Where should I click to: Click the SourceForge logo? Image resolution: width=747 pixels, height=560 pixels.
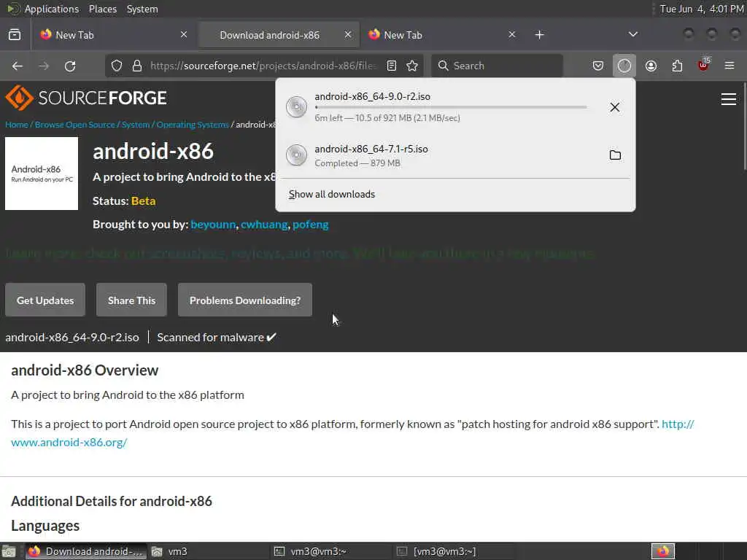point(86,98)
